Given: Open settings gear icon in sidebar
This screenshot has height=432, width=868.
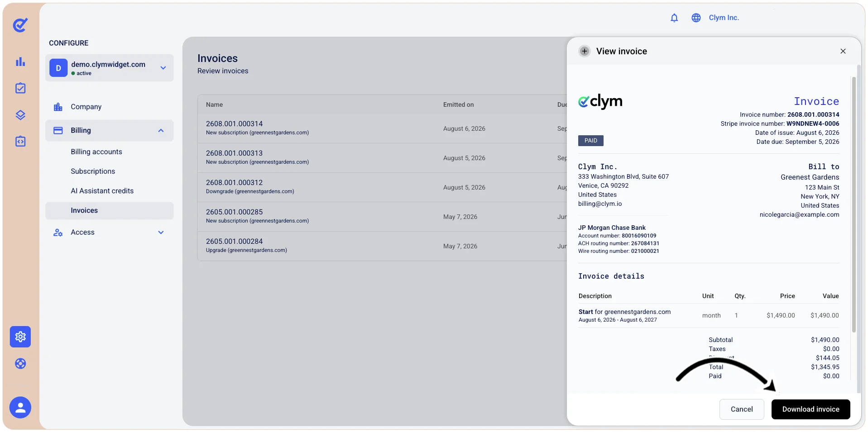Looking at the screenshot, I should (x=20, y=337).
